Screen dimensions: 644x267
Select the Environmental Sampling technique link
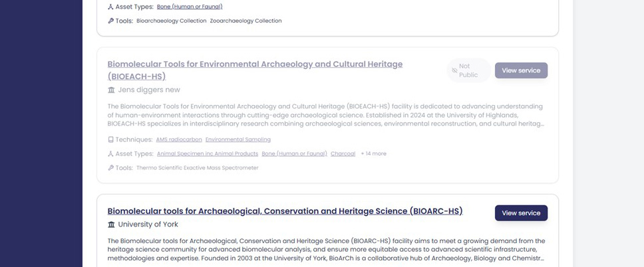tap(238, 139)
